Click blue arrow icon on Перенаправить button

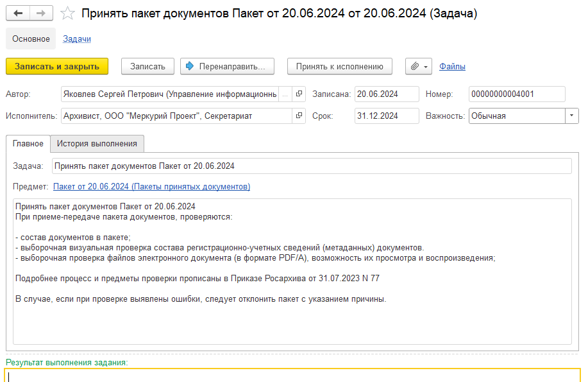pos(190,66)
